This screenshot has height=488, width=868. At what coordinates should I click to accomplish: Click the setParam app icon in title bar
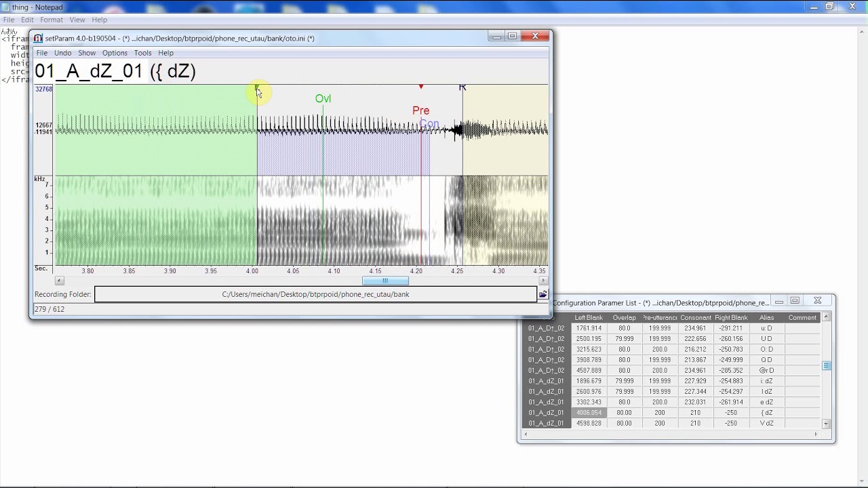pos(38,38)
